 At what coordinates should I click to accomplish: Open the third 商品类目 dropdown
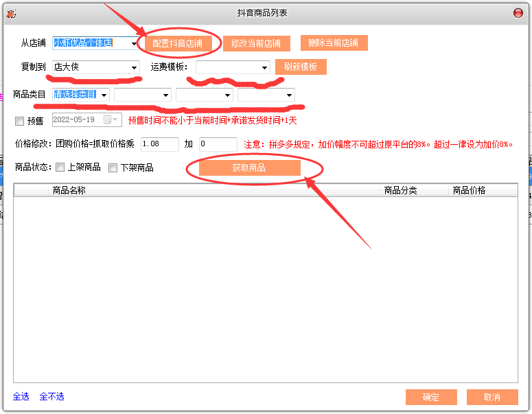tap(227, 95)
